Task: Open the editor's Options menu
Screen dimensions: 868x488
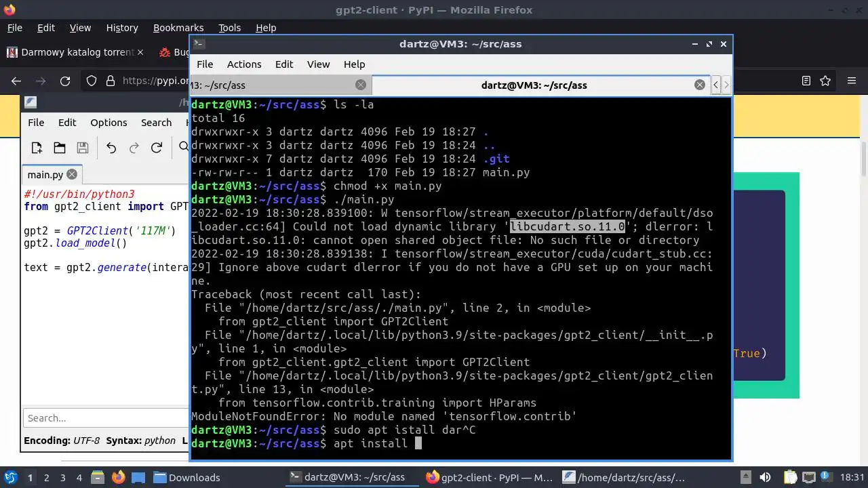Action: point(108,123)
